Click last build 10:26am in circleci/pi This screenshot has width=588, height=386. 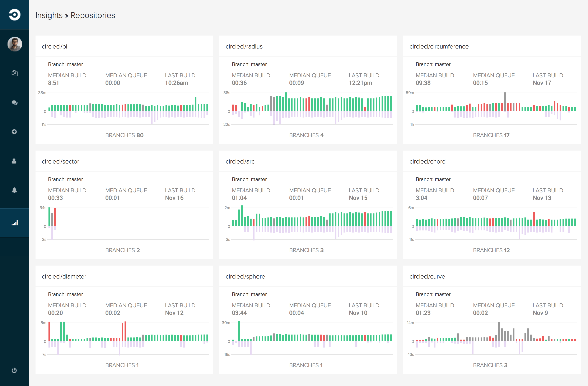coord(176,83)
